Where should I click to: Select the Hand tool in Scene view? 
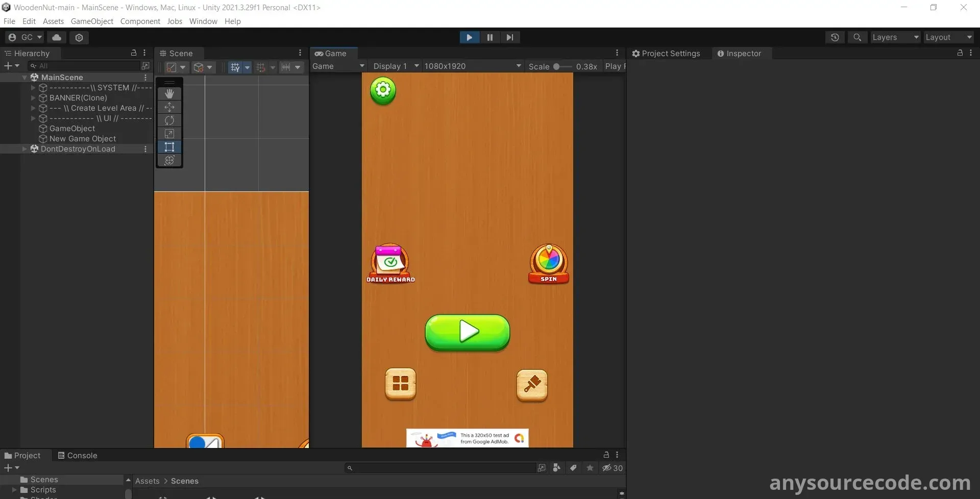coord(169,94)
